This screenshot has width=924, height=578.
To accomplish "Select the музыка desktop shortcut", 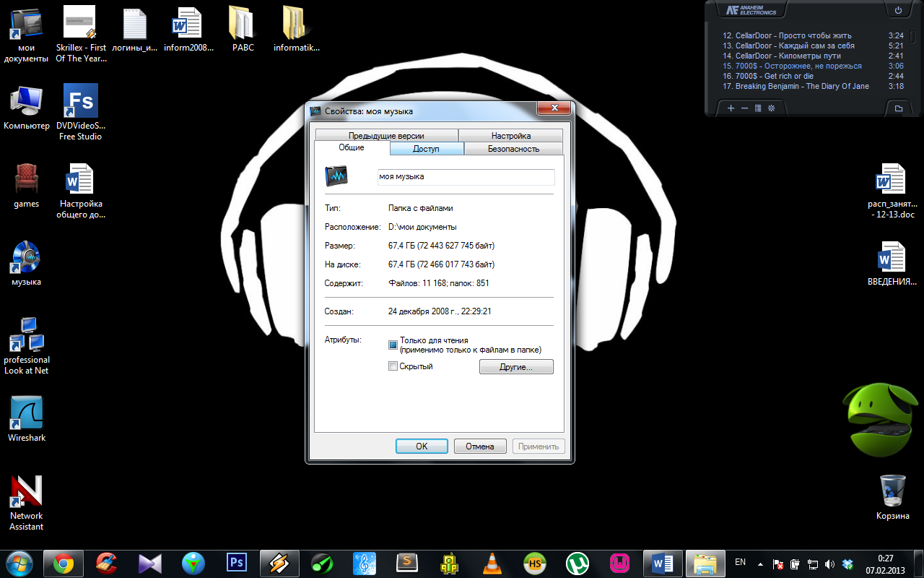I will coord(27,264).
